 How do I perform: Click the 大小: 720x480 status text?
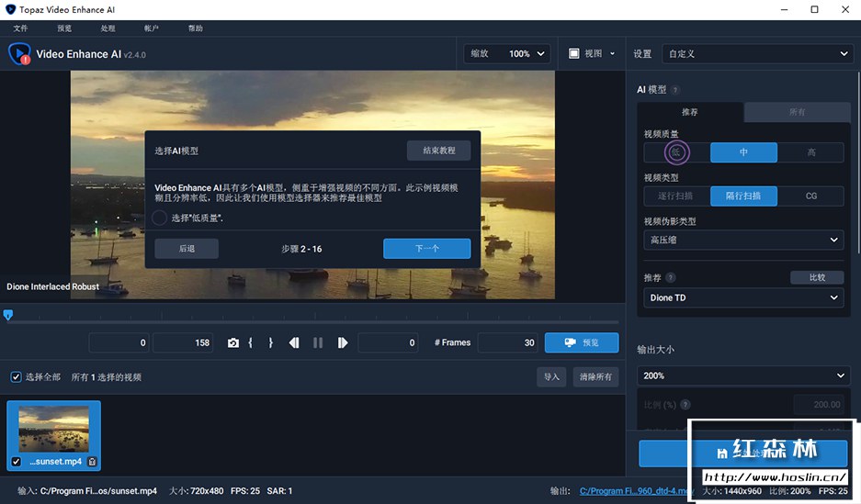click(x=196, y=491)
